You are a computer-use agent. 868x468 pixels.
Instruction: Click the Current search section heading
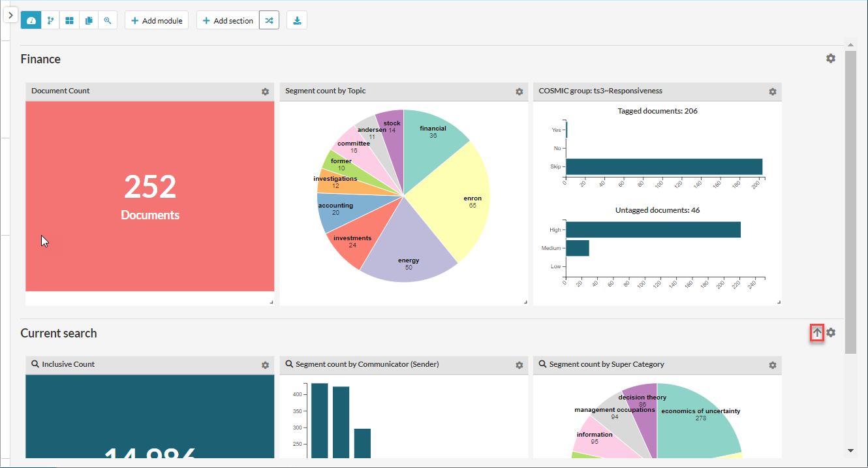(59, 334)
